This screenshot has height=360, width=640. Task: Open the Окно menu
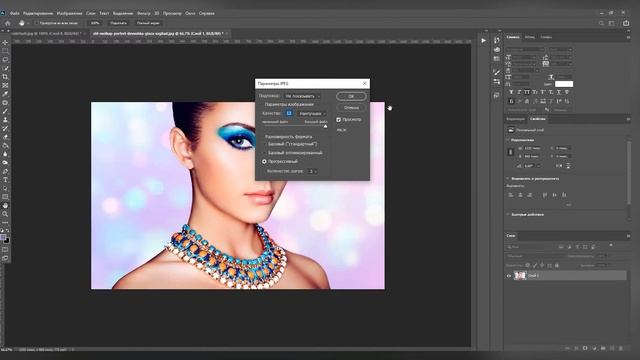(x=190, y=13)
